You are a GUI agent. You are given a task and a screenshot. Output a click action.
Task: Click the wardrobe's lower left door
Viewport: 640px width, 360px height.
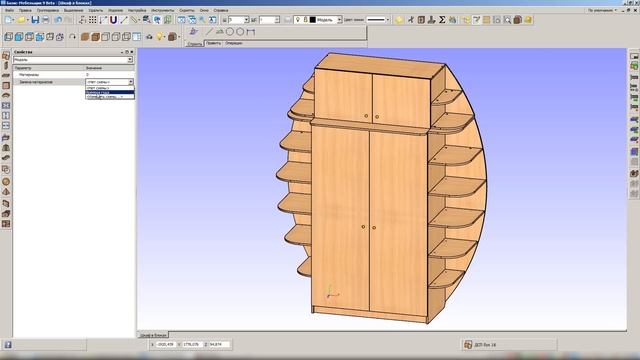[340, 218]
